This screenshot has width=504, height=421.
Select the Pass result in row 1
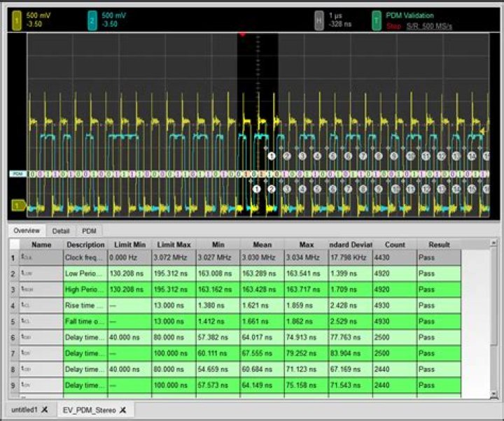point(439,257)
